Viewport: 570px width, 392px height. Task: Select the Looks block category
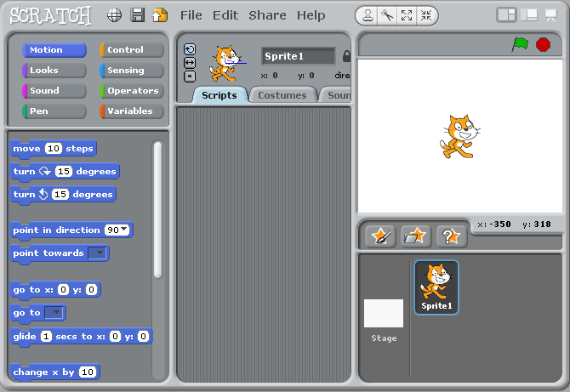point(54,71)
